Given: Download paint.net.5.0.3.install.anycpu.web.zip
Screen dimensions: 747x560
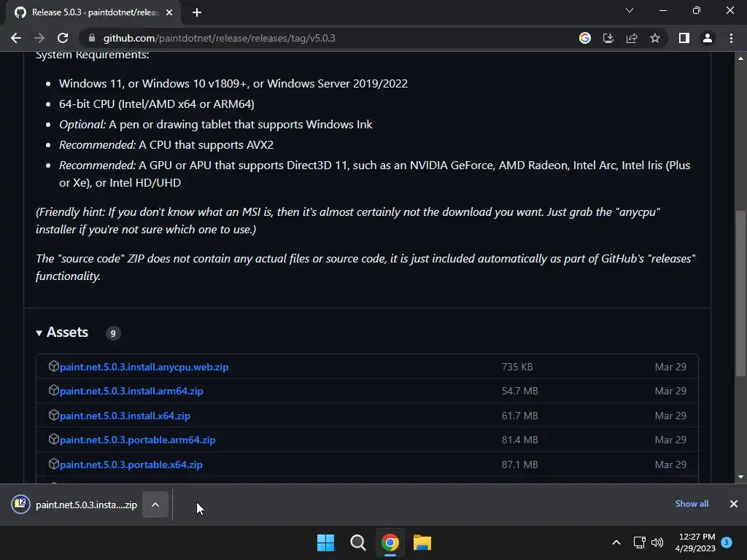Looking at the screenshot, I should pyautogui.click(x=144, y=367).
